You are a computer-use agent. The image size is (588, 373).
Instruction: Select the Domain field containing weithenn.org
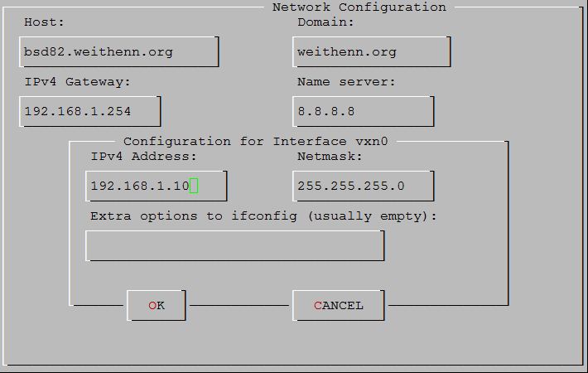372,51
